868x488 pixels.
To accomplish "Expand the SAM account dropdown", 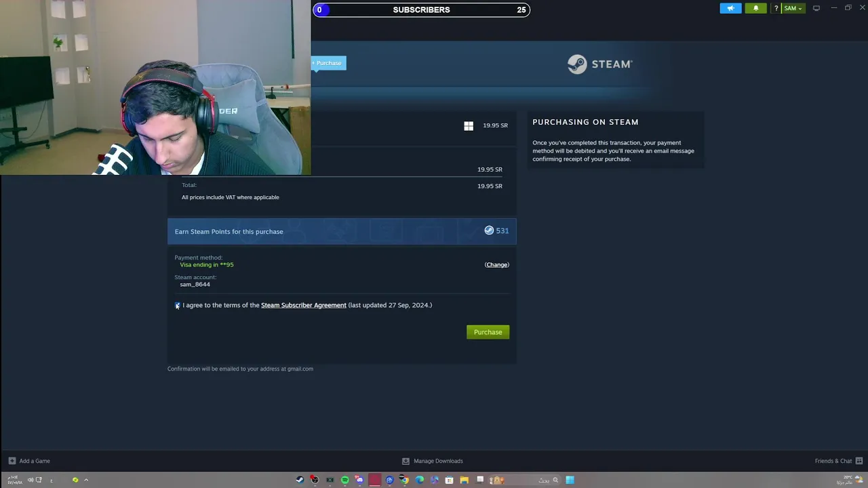I will pyautogui.click(x=793, y=8).
